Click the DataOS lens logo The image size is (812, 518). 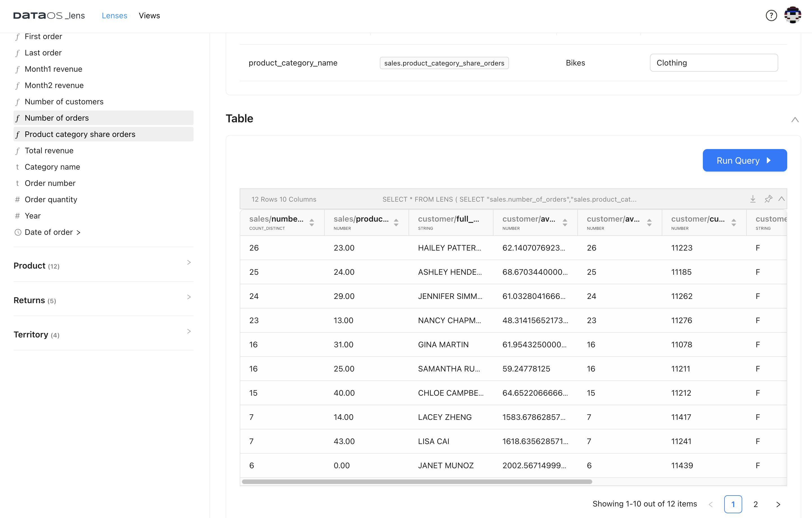49,15
